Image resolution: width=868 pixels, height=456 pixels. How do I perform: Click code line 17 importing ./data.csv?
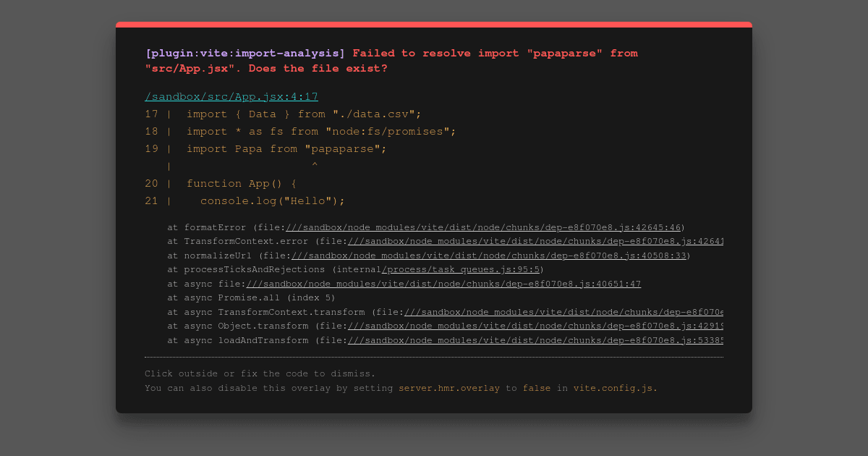tap(304, 114)
